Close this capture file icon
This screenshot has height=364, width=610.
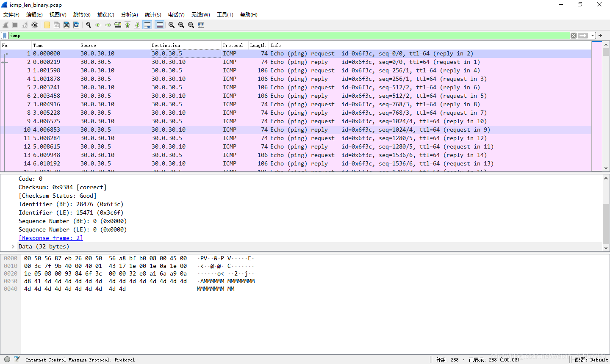pyautogui.click(x=67, y=25)
